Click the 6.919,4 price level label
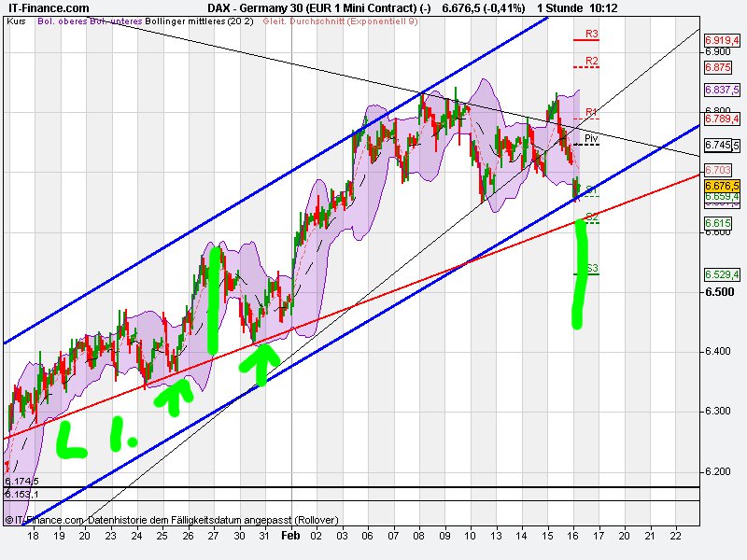 point(721,40)
